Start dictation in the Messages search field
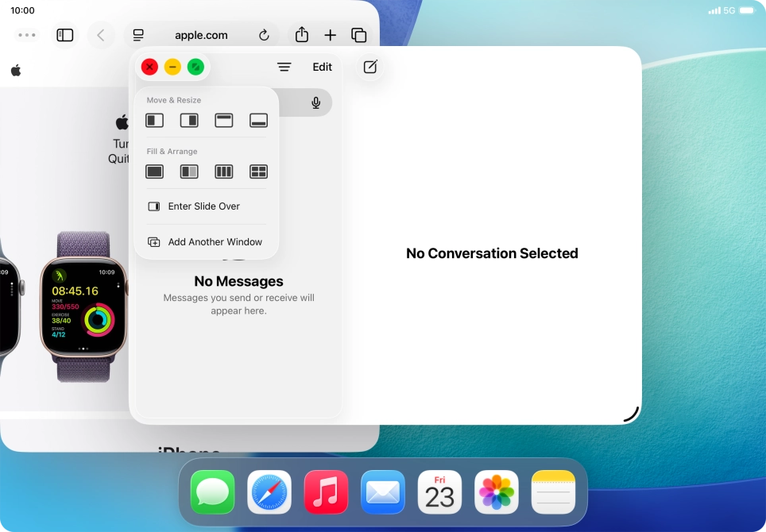Viewport: 766px width, 532px height. pyautogui.click(x=315, y=102)
